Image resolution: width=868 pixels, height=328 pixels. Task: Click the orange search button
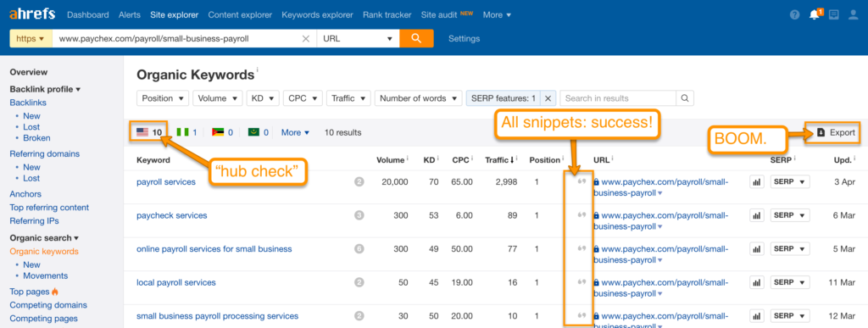pos(416,39)
